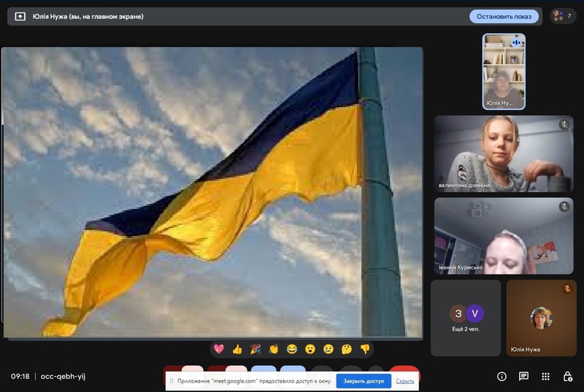Open the participants list showing 7
Viewport: 584px width, 392px height.
coord(563,16)
